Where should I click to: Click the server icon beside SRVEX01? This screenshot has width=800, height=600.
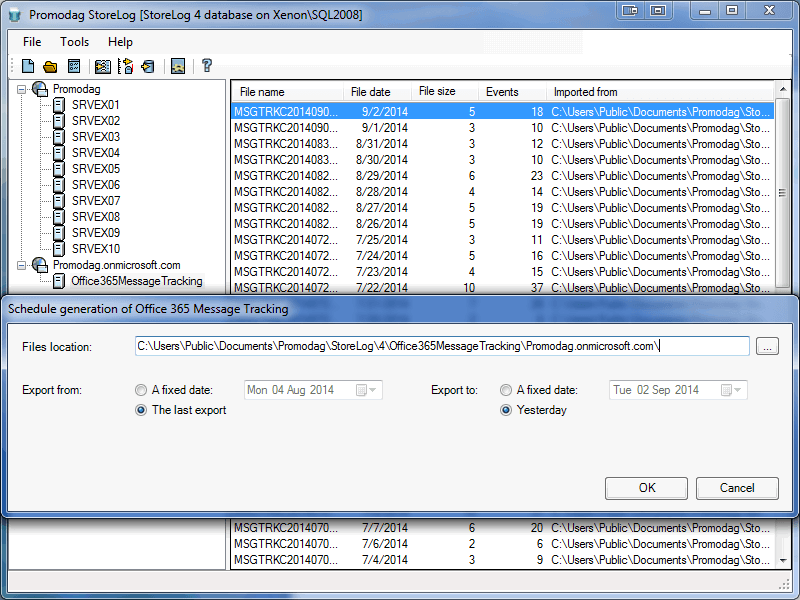pos(59,105)
